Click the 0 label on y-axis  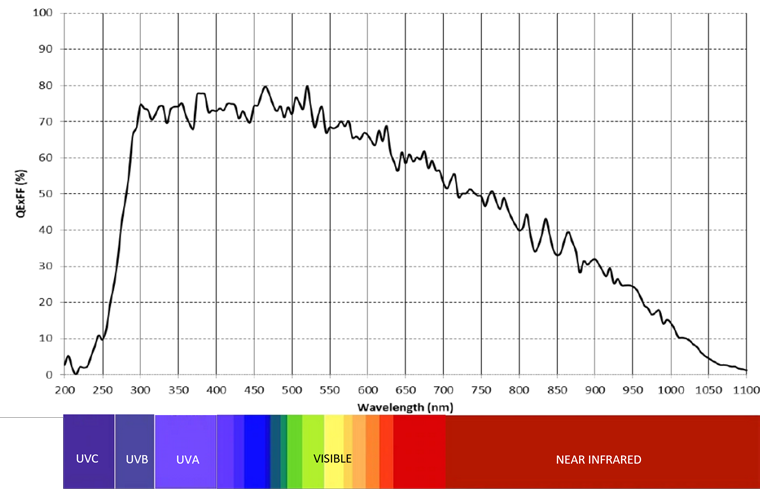tap(47, 375)
